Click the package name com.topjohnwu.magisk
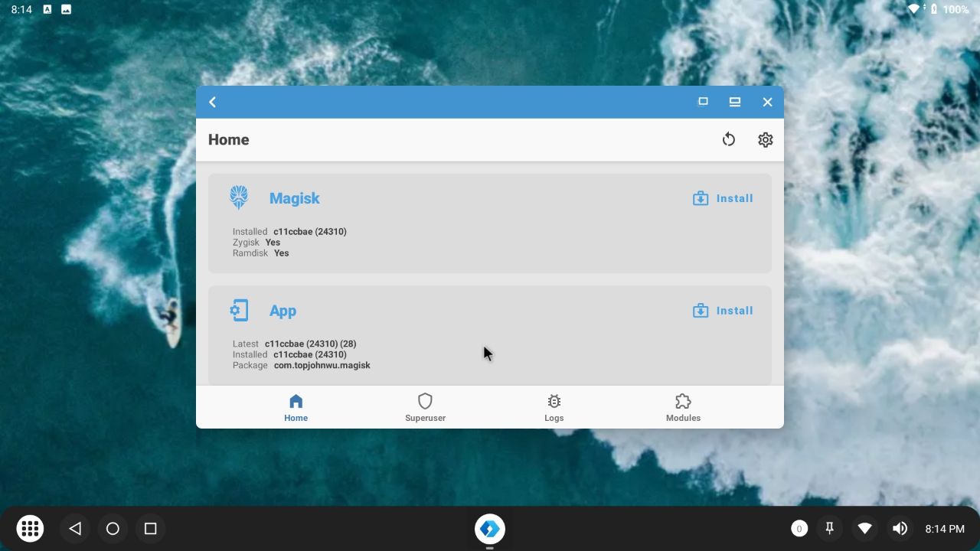This screenshot has width=980, height=551. pyautogui.click(x=322, y=365)
